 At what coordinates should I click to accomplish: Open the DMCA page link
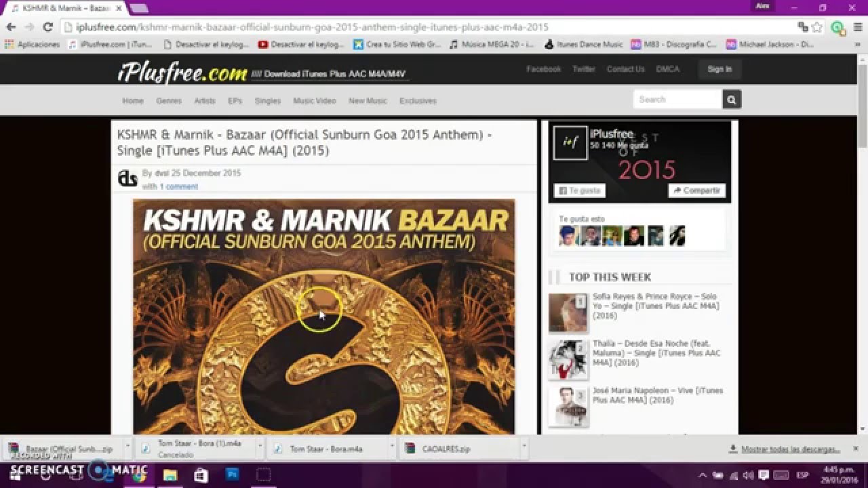tap(667, 69)
